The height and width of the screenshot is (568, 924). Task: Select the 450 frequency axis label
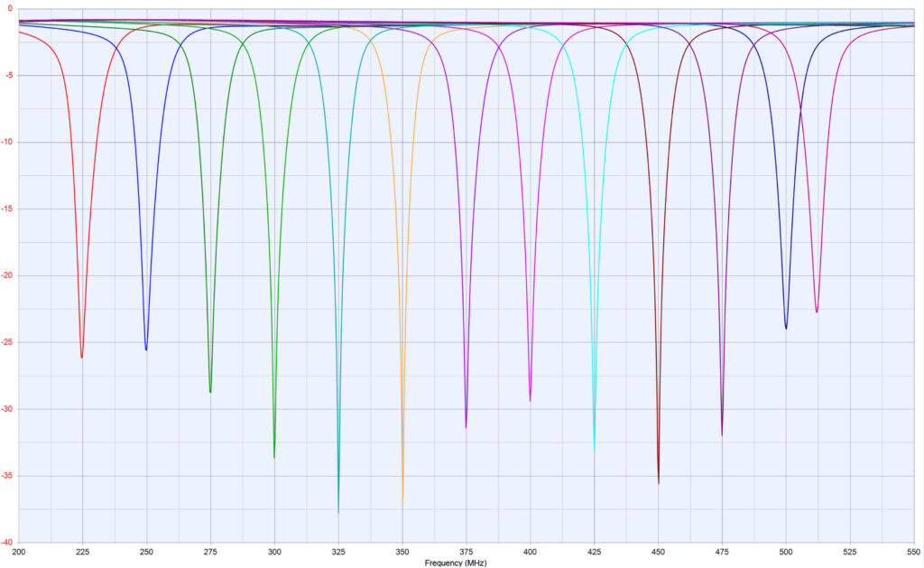pos(658,552)
